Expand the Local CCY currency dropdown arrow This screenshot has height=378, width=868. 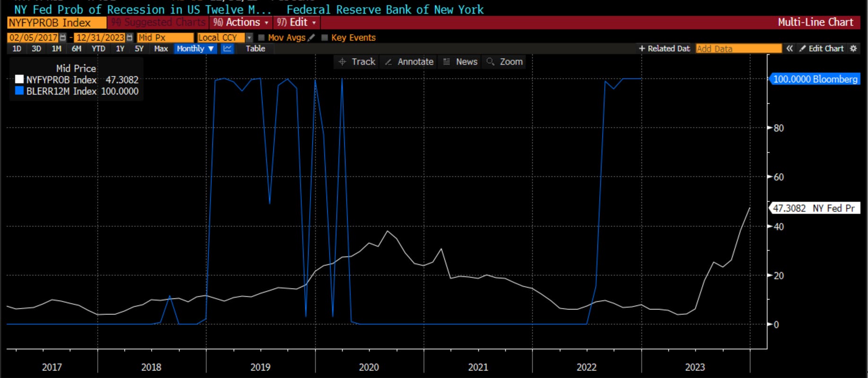tap(249, 37)
